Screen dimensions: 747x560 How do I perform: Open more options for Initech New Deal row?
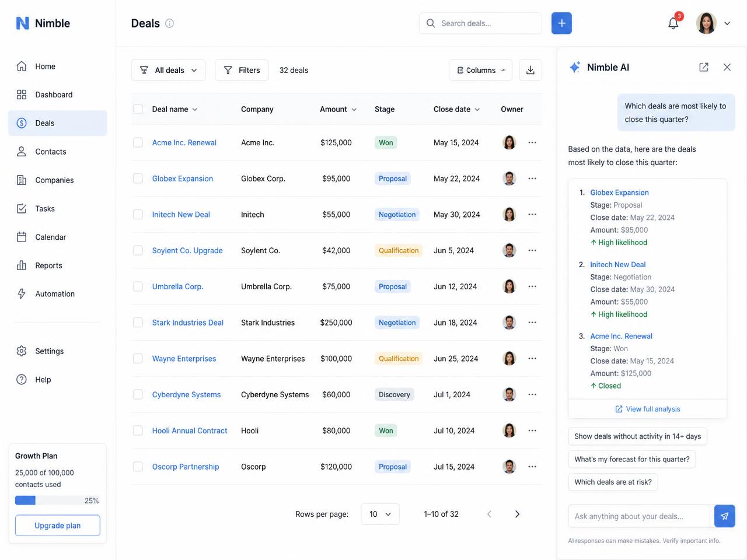coord(532,215)
